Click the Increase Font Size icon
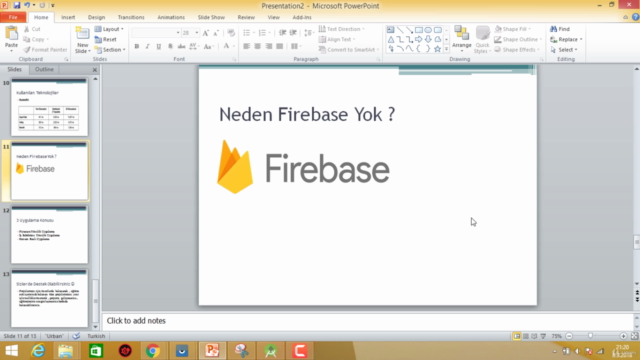The width and height of the screenshot is (640, 360). pos(205,33)
